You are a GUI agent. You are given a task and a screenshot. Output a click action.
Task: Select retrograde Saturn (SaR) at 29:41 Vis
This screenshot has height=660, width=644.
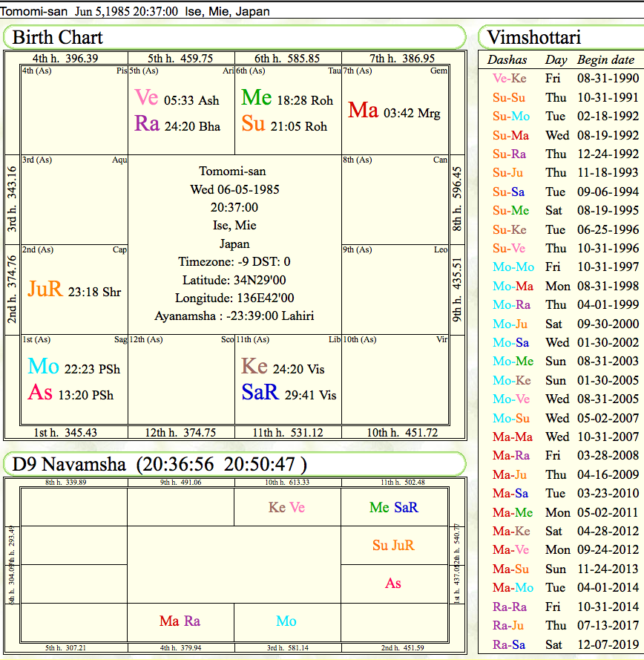coord(260,393)
